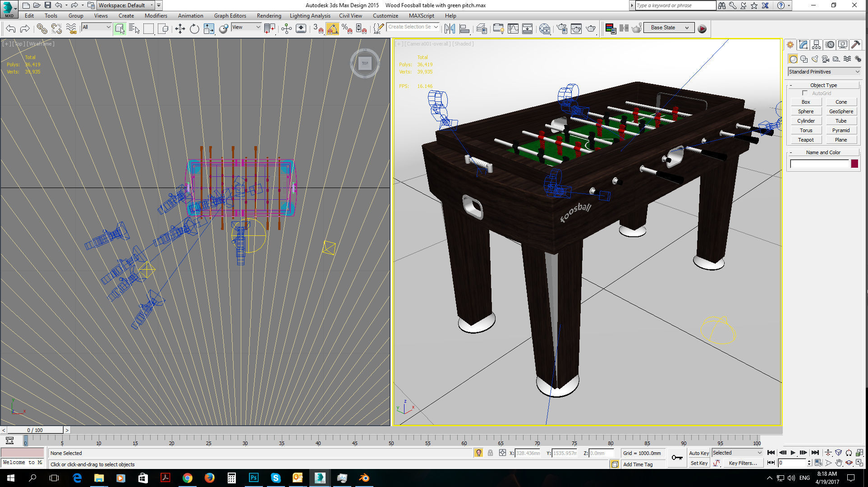Open the Material Editor icon
The height and width of the screenshot is (487, 868).
[545, 29]
